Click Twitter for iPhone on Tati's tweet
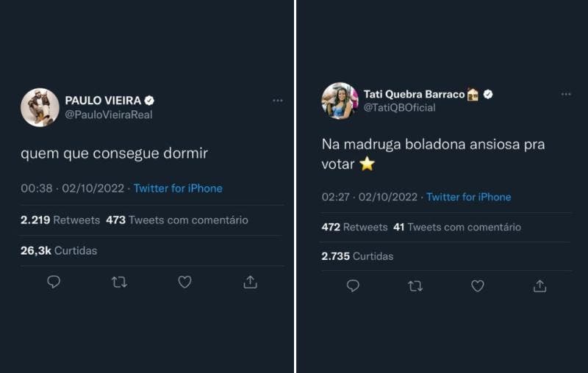 click(468, 197)
